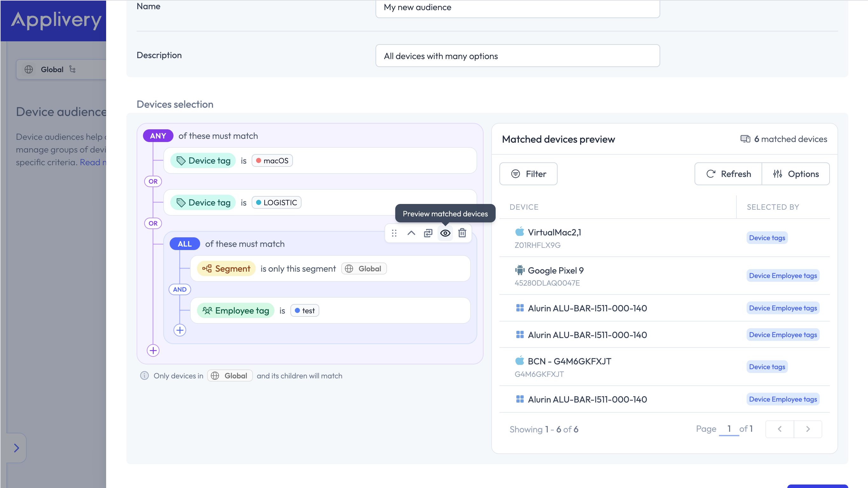Open the test employee tag selector
Viewport: 868px width, 488px height.
(305, 310)
